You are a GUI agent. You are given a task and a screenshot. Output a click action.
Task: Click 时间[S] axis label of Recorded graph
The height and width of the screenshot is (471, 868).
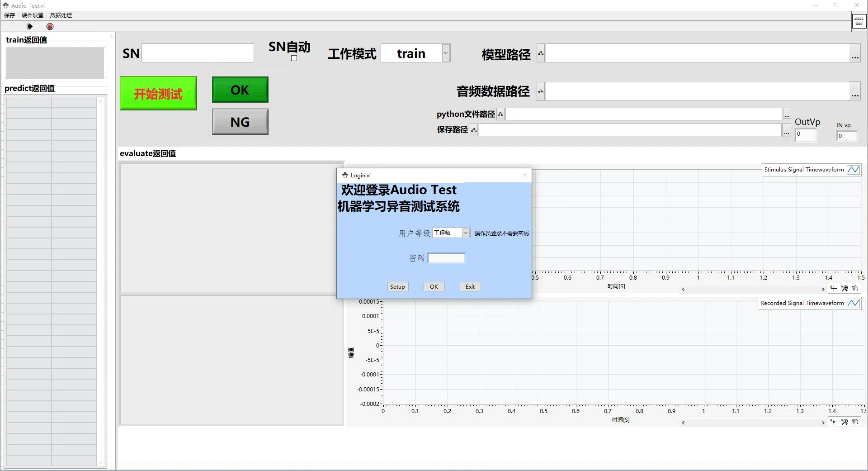pos(621,420)
